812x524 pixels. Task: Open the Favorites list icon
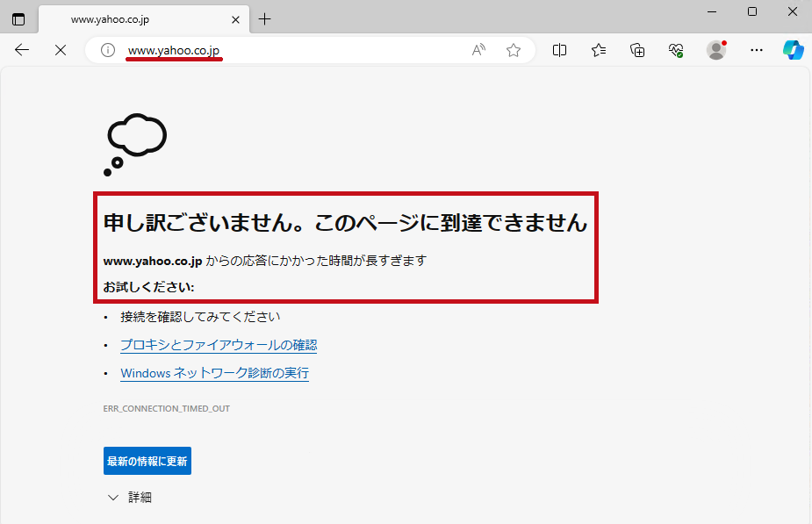pos(599,50)
